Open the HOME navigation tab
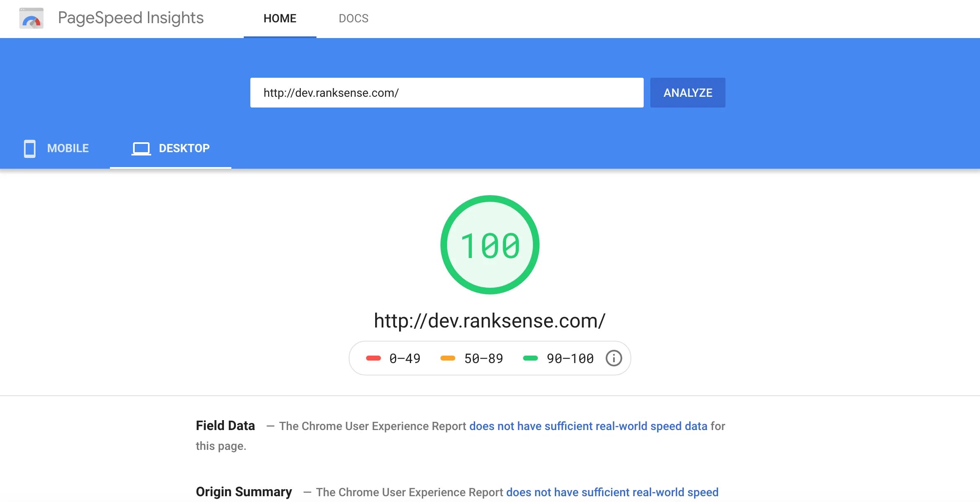Viewport: 980px width, 502px height. pos(280,19)
